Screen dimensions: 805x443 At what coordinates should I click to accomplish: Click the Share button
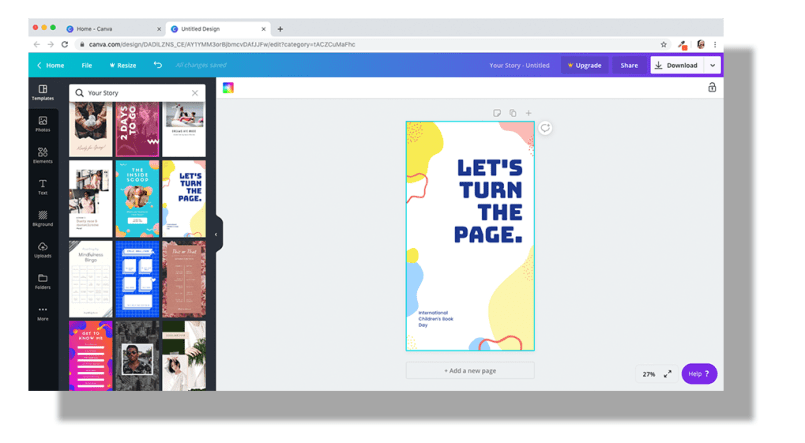[x=629, y=65]
